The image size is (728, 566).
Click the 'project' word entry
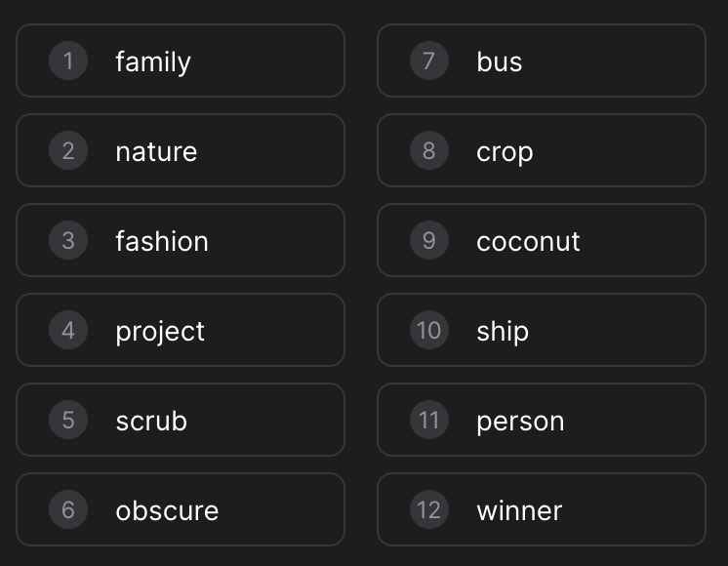pos(181,330)
